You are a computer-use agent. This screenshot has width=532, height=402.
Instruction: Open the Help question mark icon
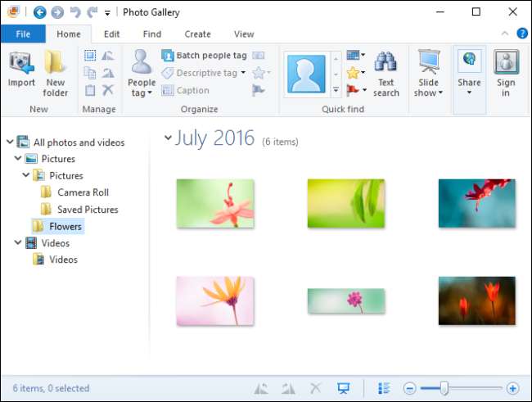pyautogui.click(x=521, y=34)
